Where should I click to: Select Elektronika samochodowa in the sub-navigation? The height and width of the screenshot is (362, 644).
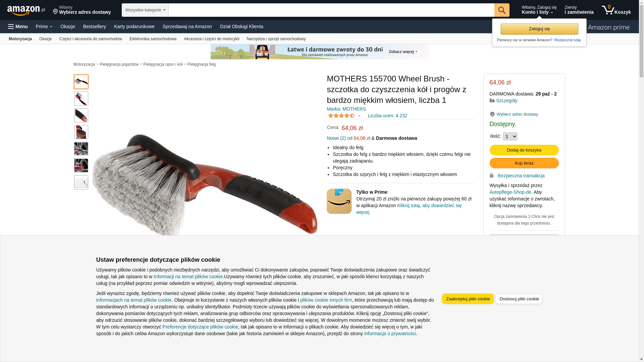coord(153,39)
